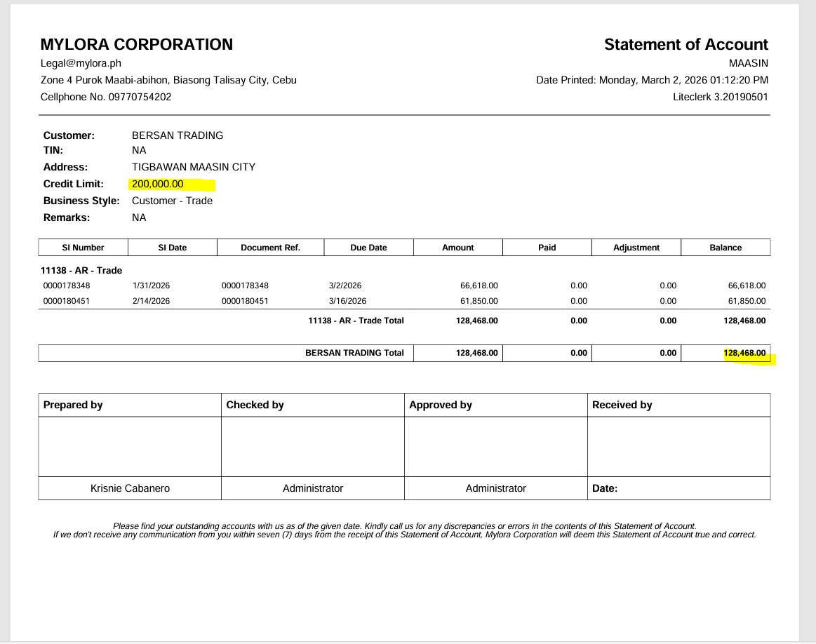
Task: Click the 11138 - AR - Trade group label
Action: (x=81, y=270)
